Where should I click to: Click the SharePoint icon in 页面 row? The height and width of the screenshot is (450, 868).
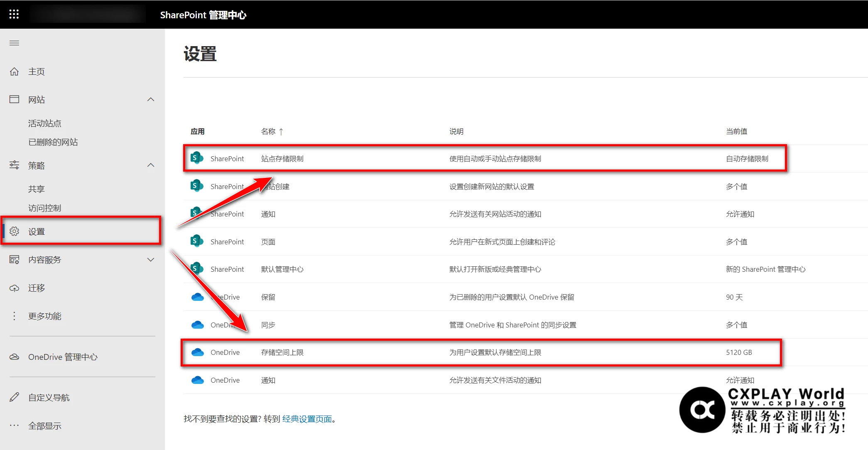tap(197, 241)
